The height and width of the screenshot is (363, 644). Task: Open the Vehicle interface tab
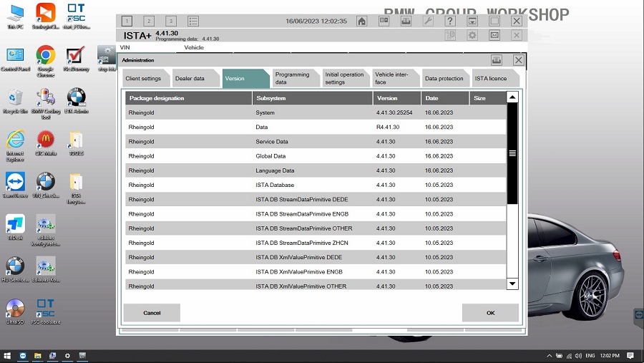[396, 79]
